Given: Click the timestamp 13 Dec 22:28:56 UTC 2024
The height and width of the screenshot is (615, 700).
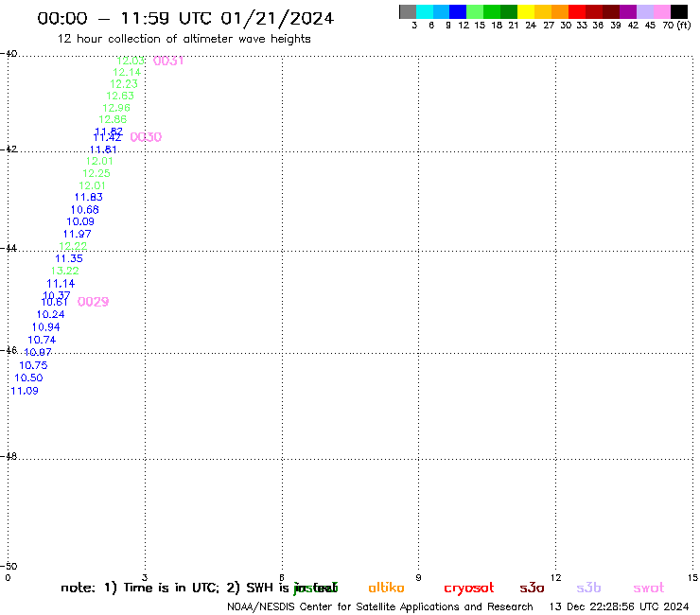Looking at the screenshot, I should pyautogui.click(x=620, y=606).
